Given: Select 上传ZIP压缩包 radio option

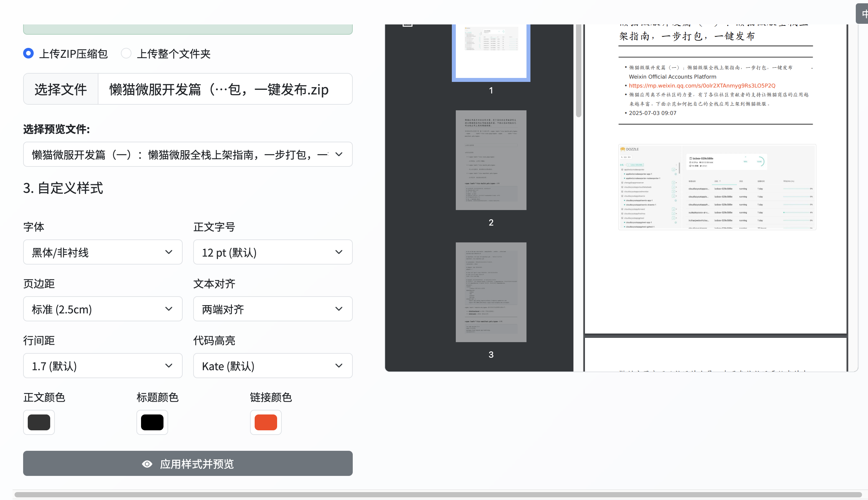Looking at the screenshot, I should point(28,53).
